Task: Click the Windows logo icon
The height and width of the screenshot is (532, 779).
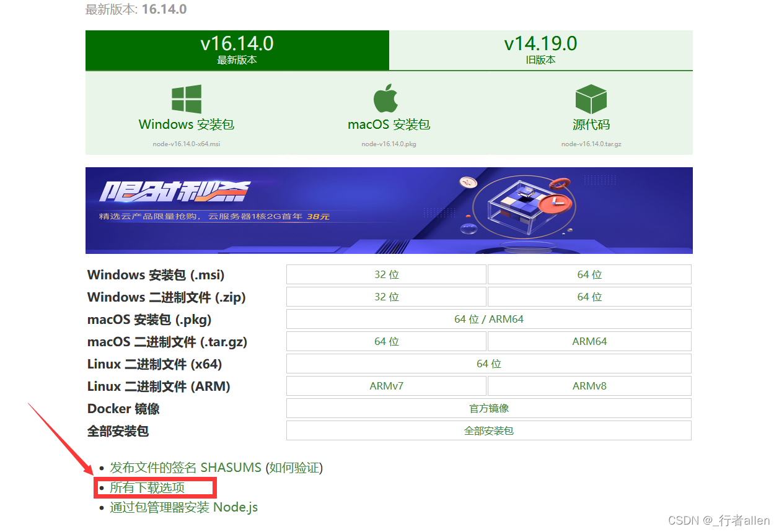Action: [x=187, y=99]
